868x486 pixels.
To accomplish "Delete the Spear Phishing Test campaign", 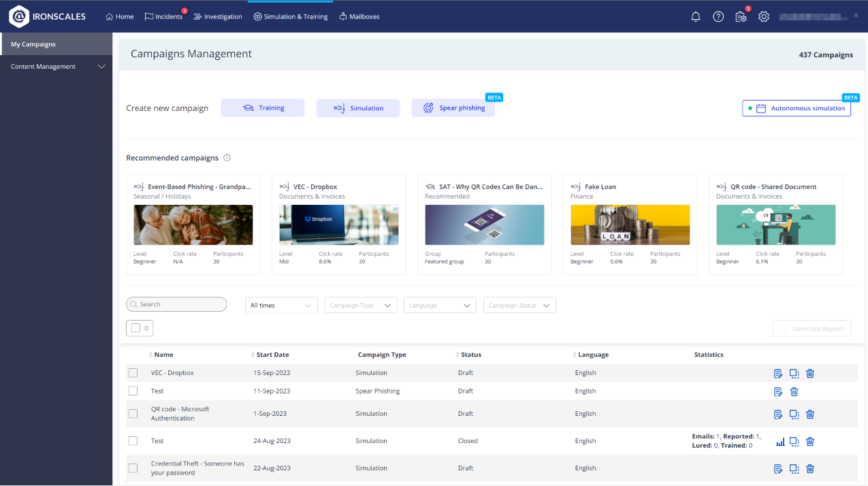I will (794, 391).
